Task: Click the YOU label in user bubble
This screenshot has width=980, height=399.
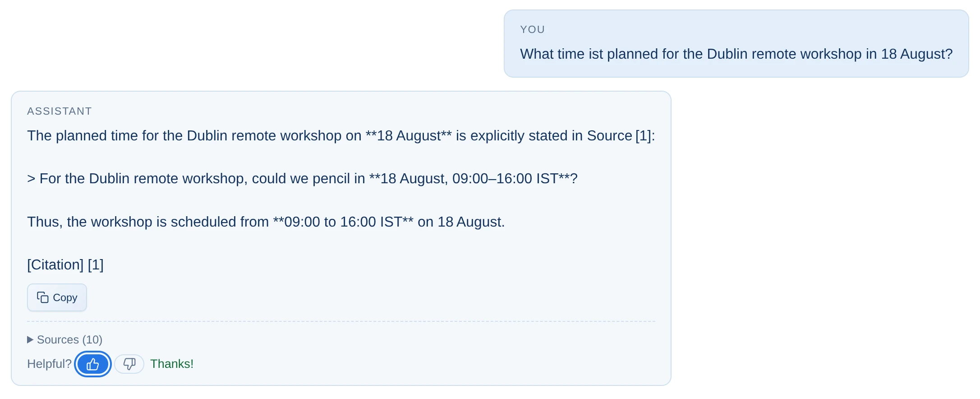Action: [x=532, y=29]
